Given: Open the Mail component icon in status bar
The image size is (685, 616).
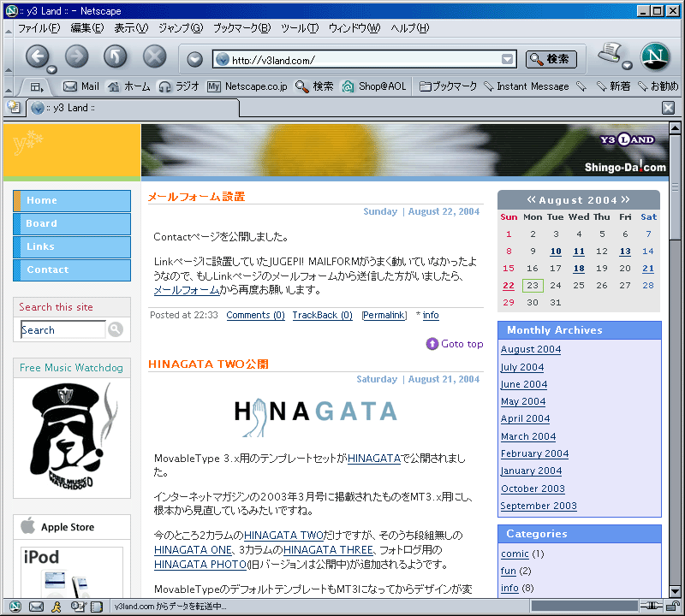Looking at the screenshot, I should coord(36,607).
